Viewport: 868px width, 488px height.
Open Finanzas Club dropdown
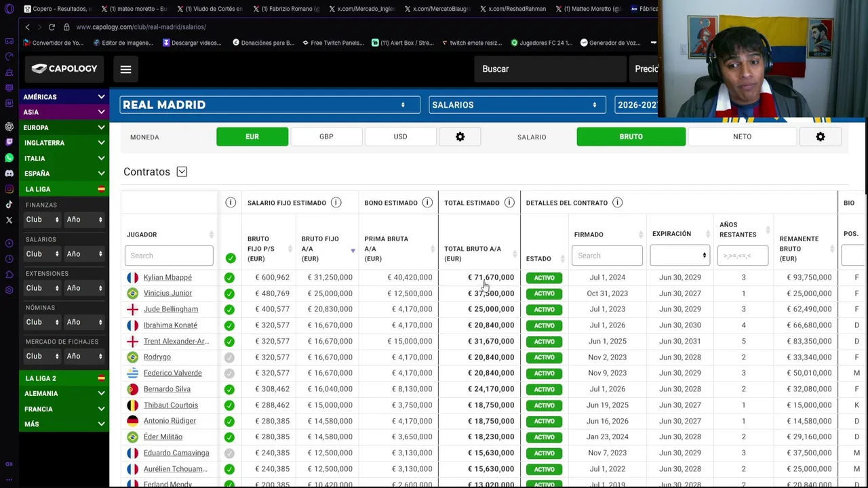[41, 220]
